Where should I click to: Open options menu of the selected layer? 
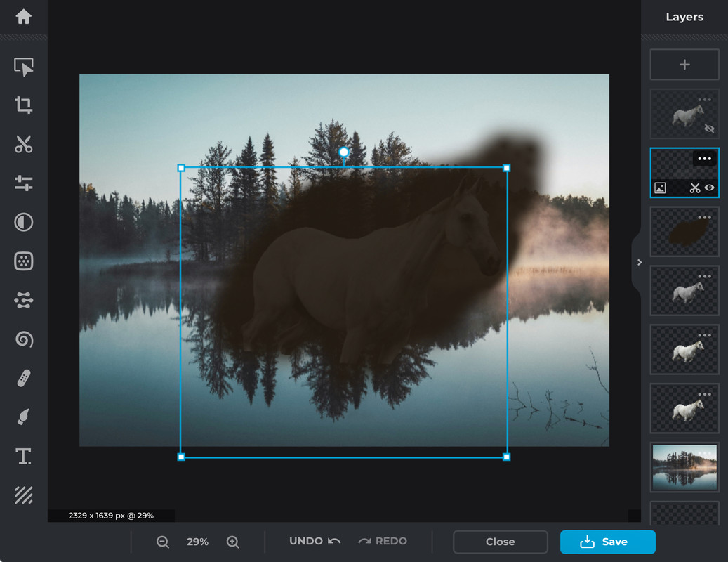pos(704,159)
